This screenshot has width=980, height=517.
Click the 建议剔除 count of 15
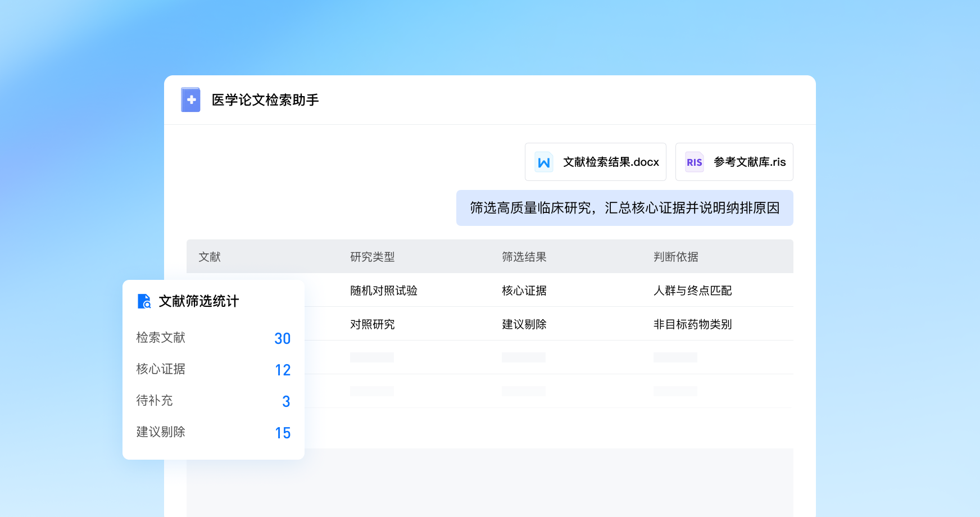(283, 433)
